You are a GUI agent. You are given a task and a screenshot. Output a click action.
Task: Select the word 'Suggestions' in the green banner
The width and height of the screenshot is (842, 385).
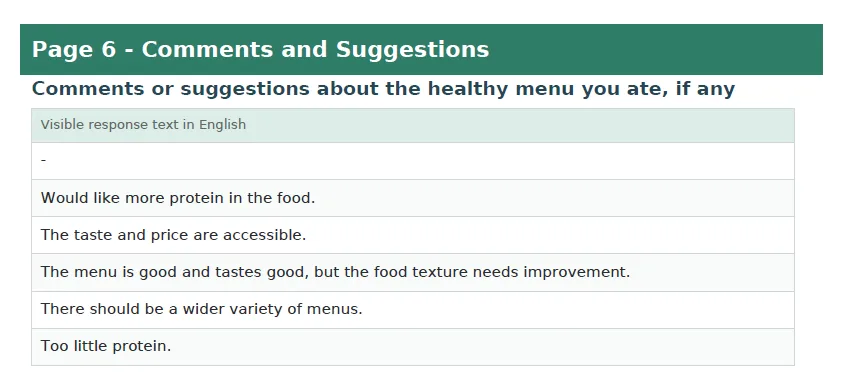(412, 50)
